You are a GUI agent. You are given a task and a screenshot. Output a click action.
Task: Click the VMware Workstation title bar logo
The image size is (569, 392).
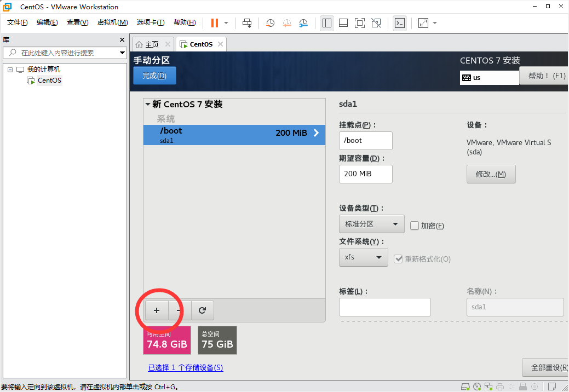[x=7, y=7]
